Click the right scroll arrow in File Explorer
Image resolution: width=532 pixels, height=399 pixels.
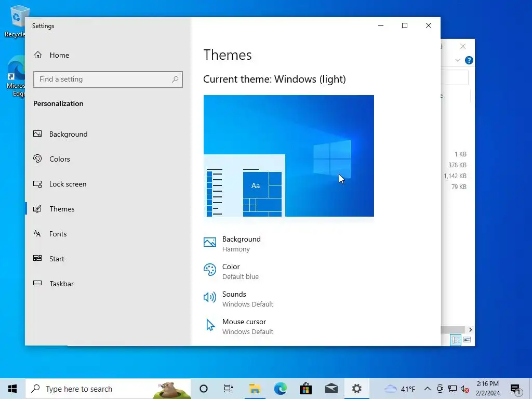tap(470, 329)
